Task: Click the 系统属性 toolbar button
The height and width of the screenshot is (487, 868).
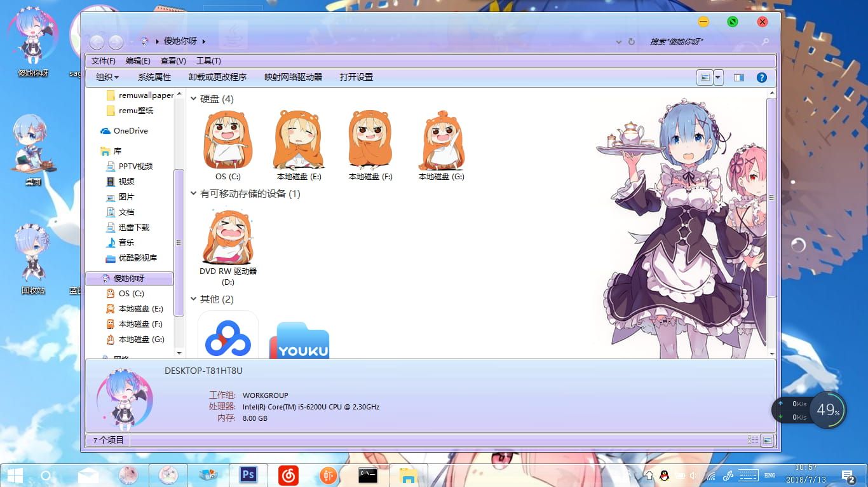Action: click(153, 77)
